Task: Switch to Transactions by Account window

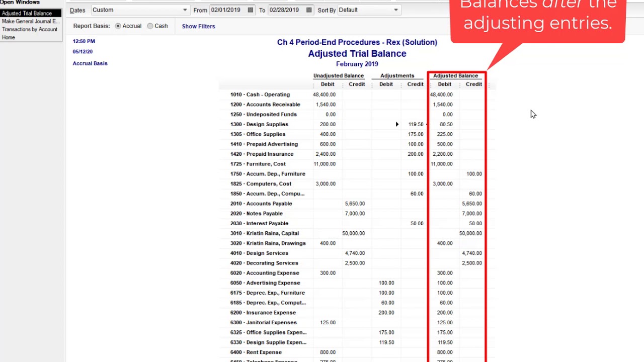Action: 31,29
